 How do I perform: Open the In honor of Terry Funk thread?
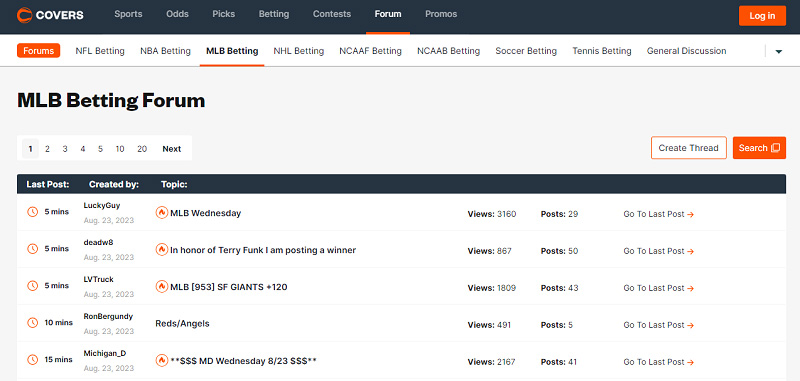263,250
